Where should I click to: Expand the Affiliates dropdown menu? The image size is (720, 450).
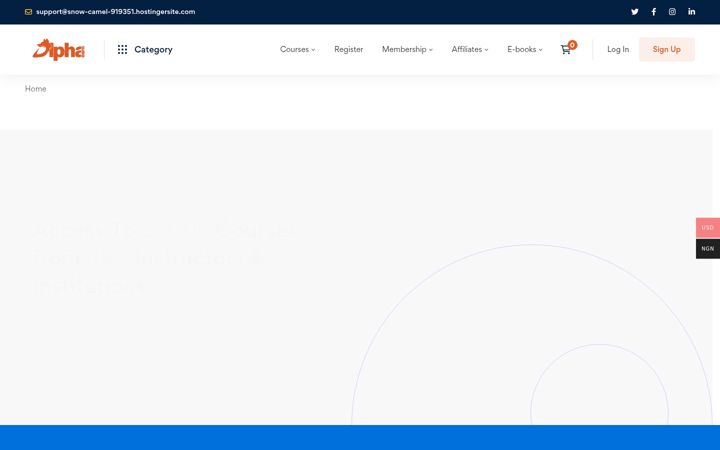tap(470, 49)
